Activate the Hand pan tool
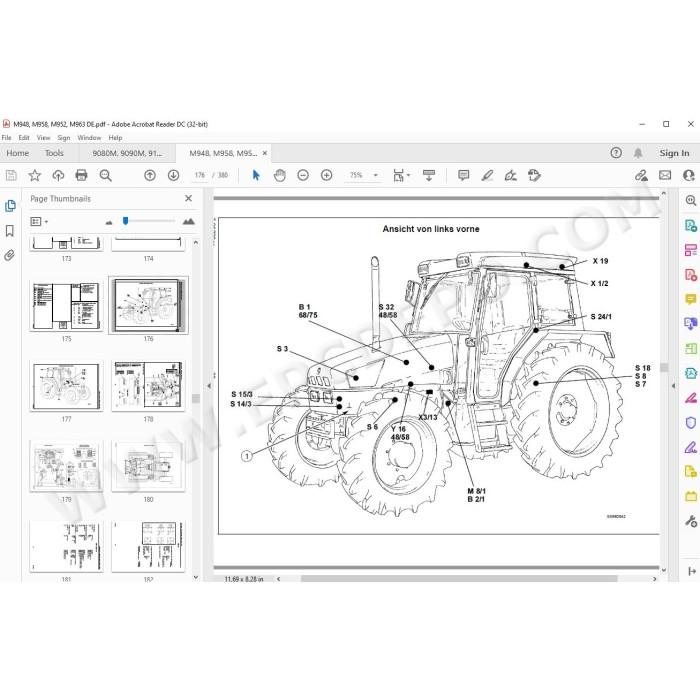The height and width of the screenshot is (700, 700). 280,175
